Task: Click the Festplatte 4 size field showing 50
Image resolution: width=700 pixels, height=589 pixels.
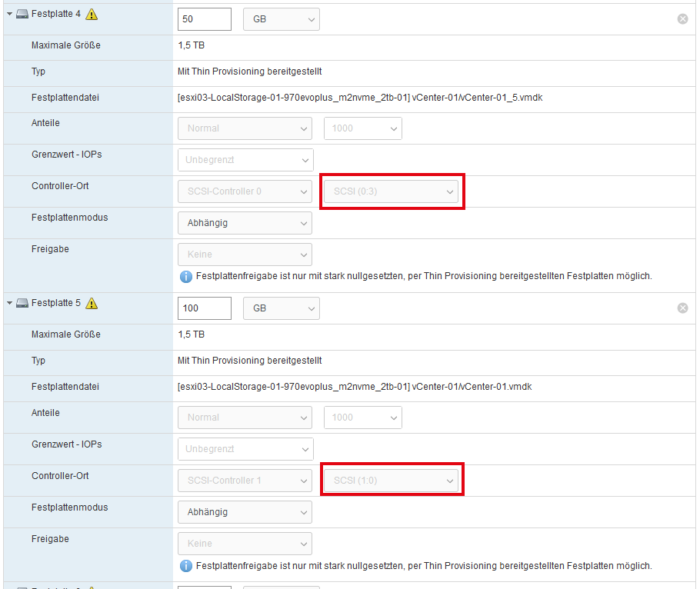Action: 204,19
